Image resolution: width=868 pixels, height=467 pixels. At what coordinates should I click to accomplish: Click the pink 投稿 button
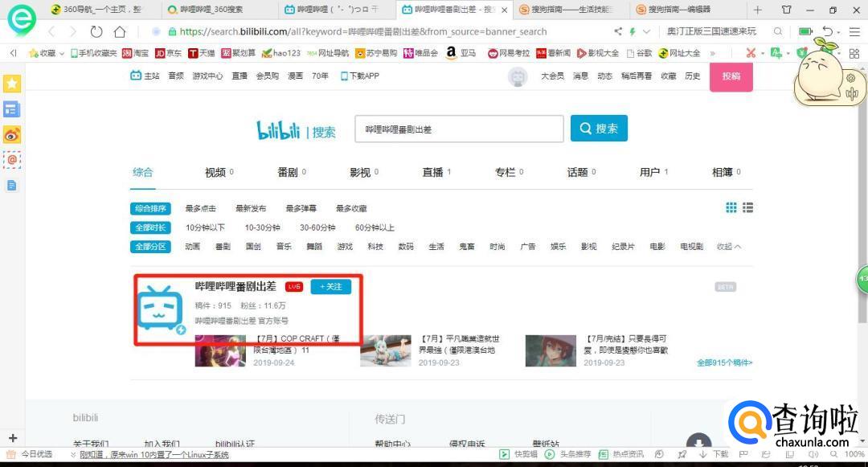click(x=731, y=76)
